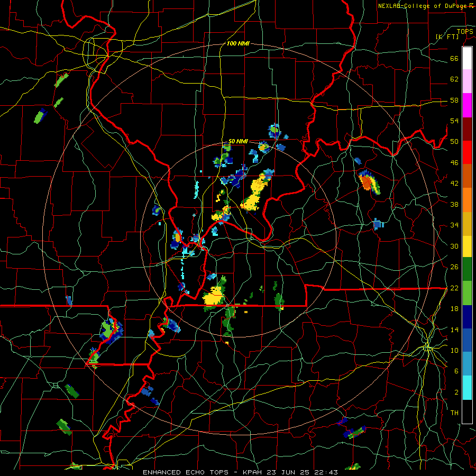This screenshot has width=476, height=476.
Task: Click the light green legend color block
Action: (467, 293)
